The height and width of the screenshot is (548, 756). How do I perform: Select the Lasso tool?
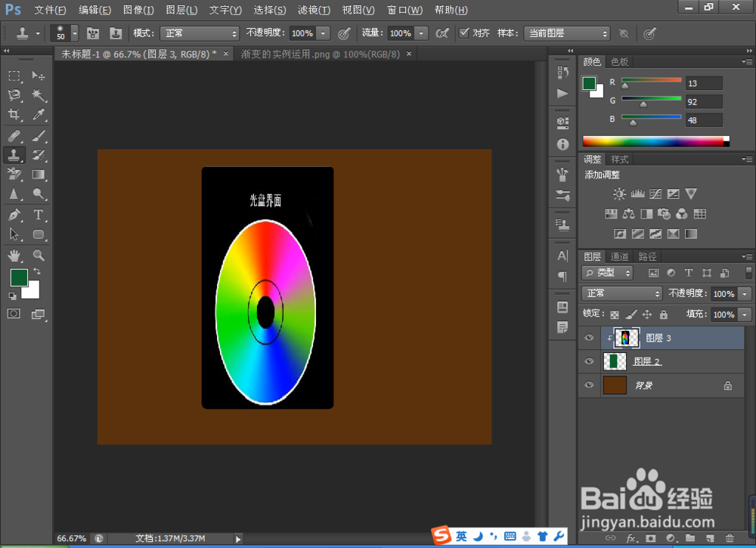click(x=14, y=95)
